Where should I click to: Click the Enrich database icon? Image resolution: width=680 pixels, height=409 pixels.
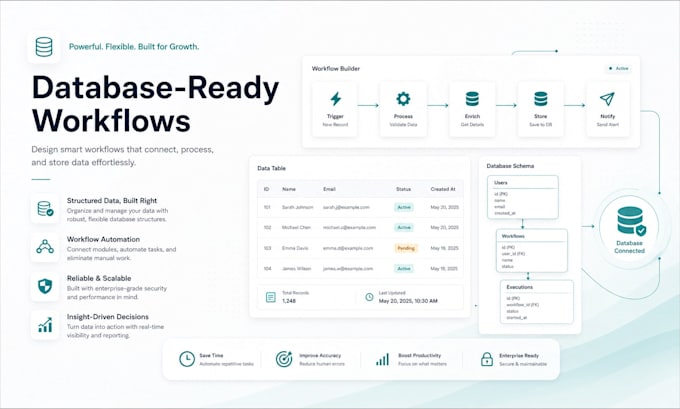click(x=472, y=99)
